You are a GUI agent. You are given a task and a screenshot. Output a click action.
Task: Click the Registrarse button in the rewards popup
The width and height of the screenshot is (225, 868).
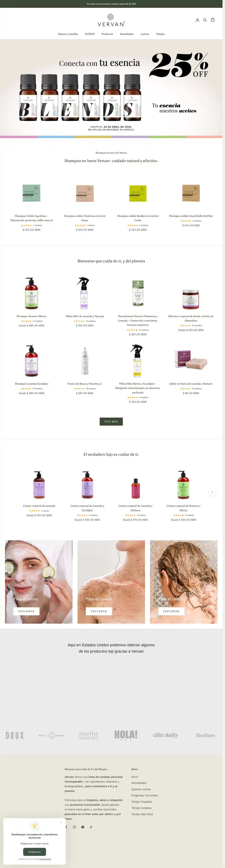[34, 852]
